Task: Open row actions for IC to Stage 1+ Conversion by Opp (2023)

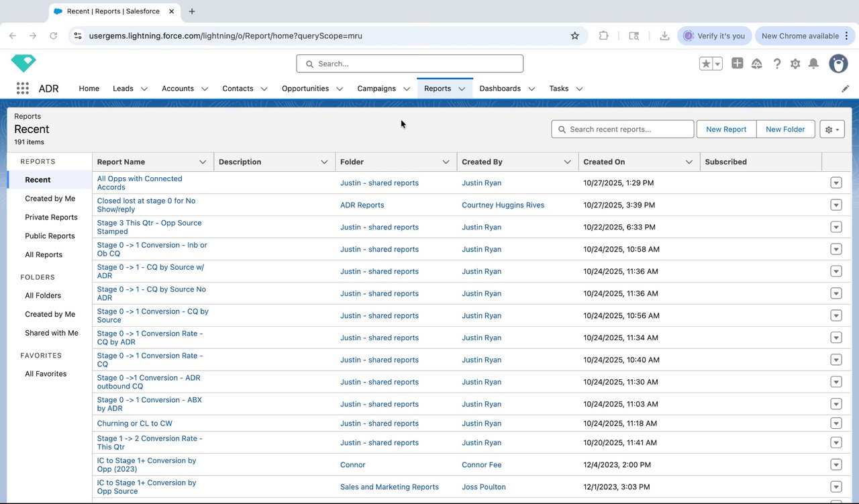Action: [836, 465]
